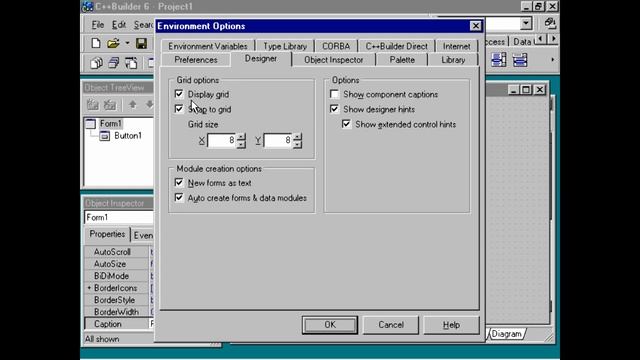Select the Data palette tab
This screenshot has width=640, height=360.
[522, 42]
